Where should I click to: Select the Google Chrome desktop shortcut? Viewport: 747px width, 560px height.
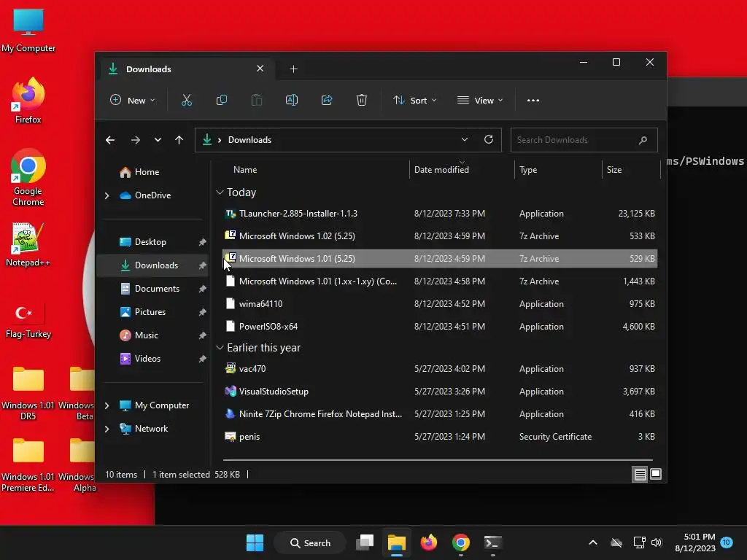(x=28, y=178)
